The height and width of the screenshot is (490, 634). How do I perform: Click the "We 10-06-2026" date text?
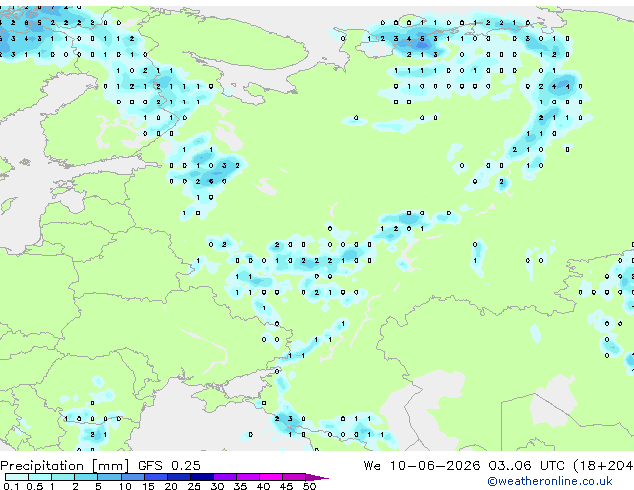[422, 466]
